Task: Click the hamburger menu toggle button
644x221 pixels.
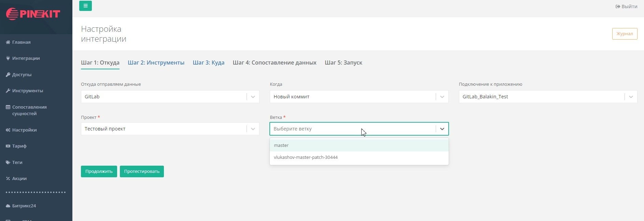Action: [85, 6]
